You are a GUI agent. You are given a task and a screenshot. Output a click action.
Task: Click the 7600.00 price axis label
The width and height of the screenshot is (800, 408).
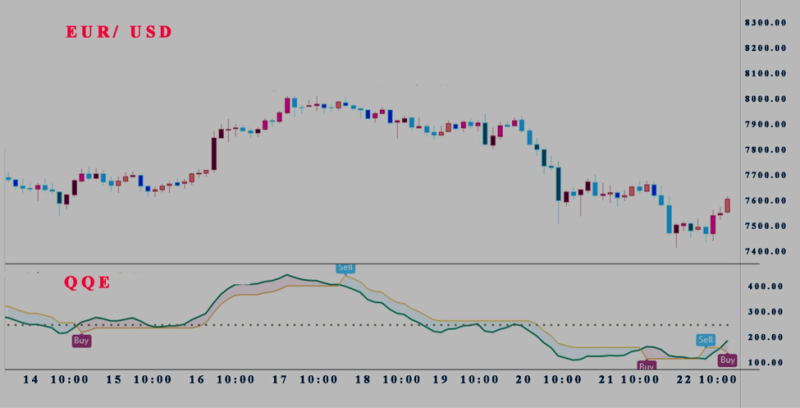click(x=765, y=200)
